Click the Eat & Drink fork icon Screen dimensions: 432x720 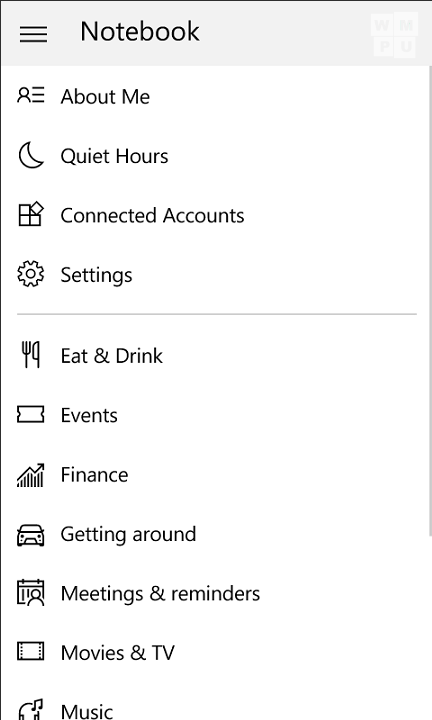(31, 354)
